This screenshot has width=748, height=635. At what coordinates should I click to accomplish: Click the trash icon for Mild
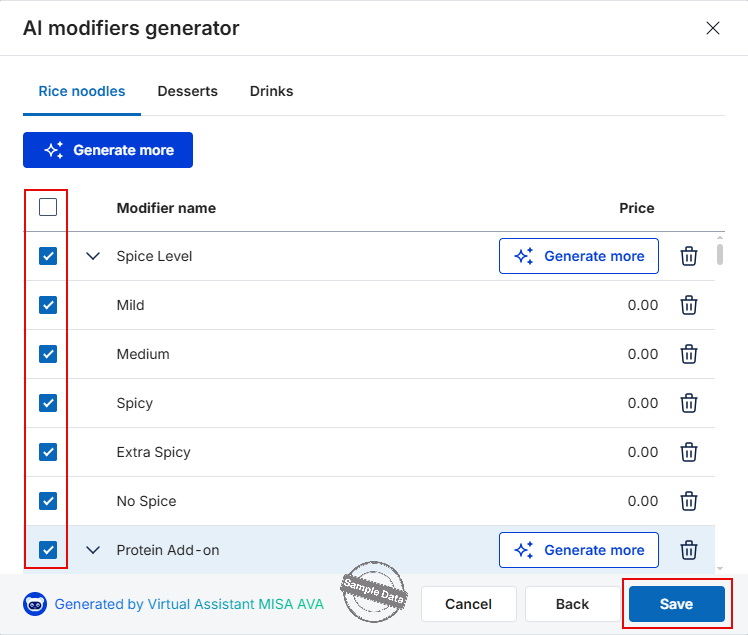coord(688,305)
